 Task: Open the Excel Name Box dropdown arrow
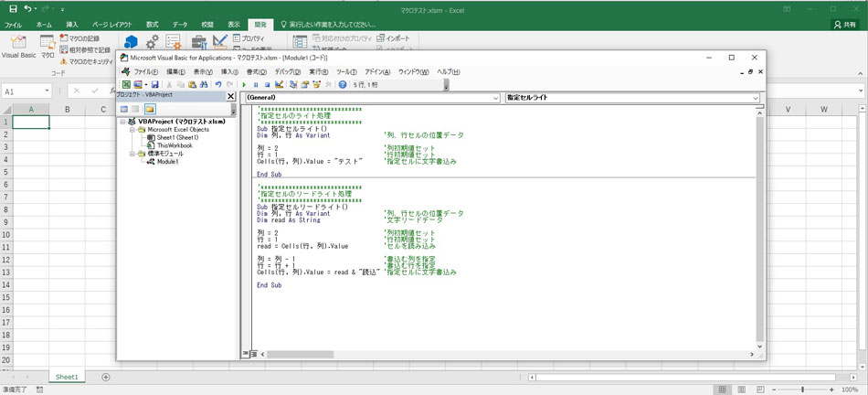click(47, 91)
